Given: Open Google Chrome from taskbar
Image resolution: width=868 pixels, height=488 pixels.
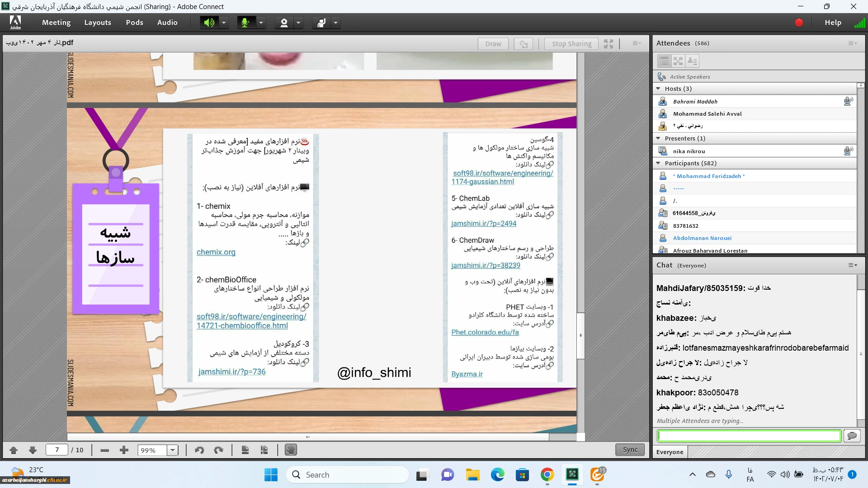Looking at the screenshot, I should 547,475.
